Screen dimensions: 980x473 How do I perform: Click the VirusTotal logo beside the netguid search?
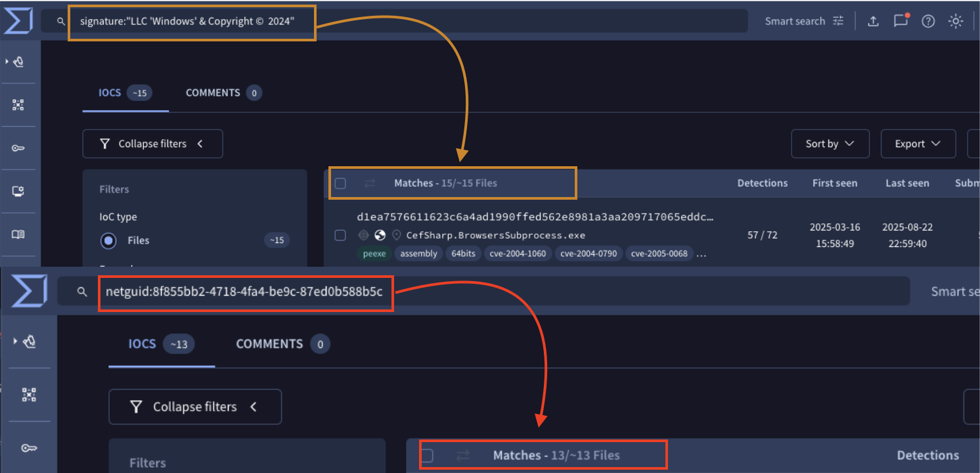click(29, 291)
